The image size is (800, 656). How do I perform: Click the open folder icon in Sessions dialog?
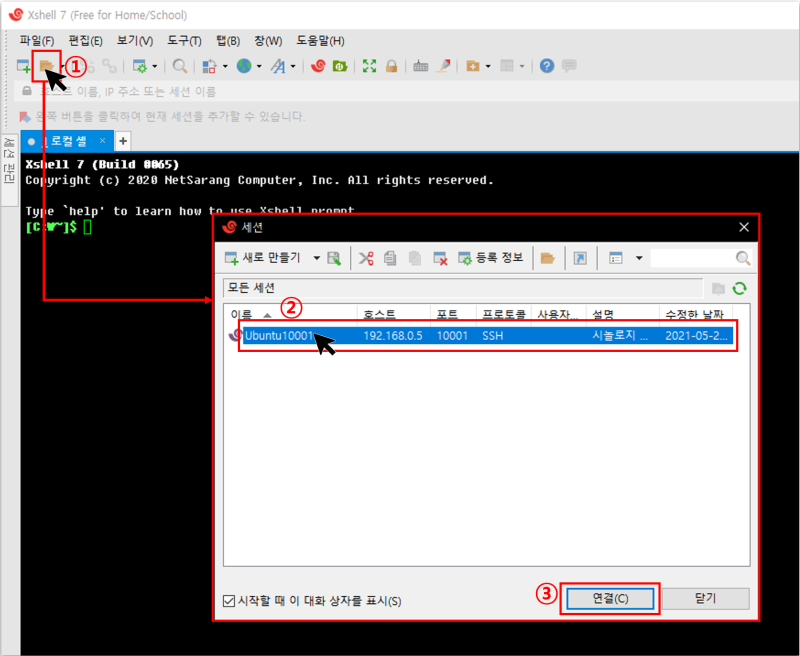[547, 258]
